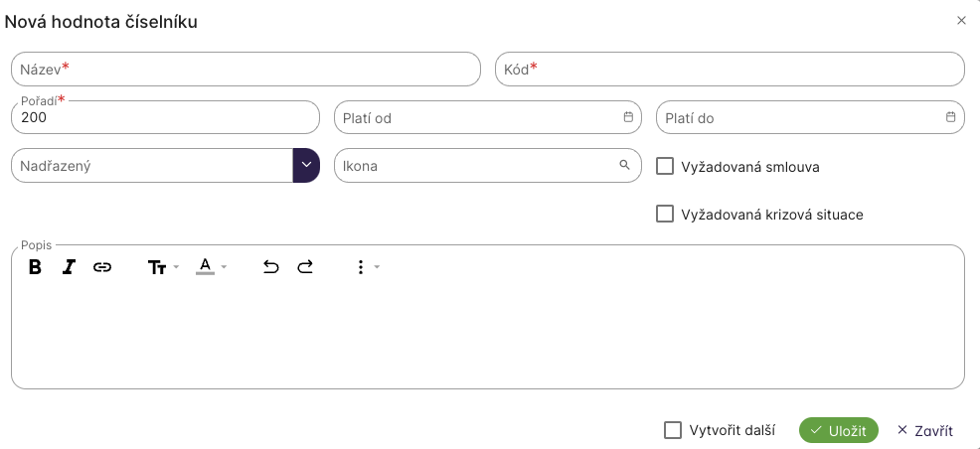
Task: Open the text color picker
Action: pyautogui.click(x=211, y=266)
